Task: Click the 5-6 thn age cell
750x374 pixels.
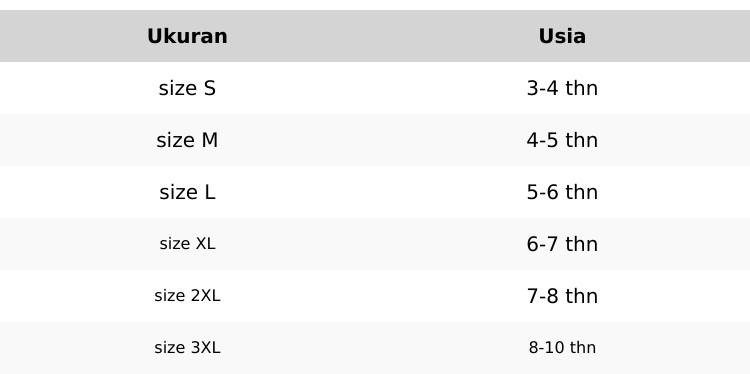Action: (562, 192)
